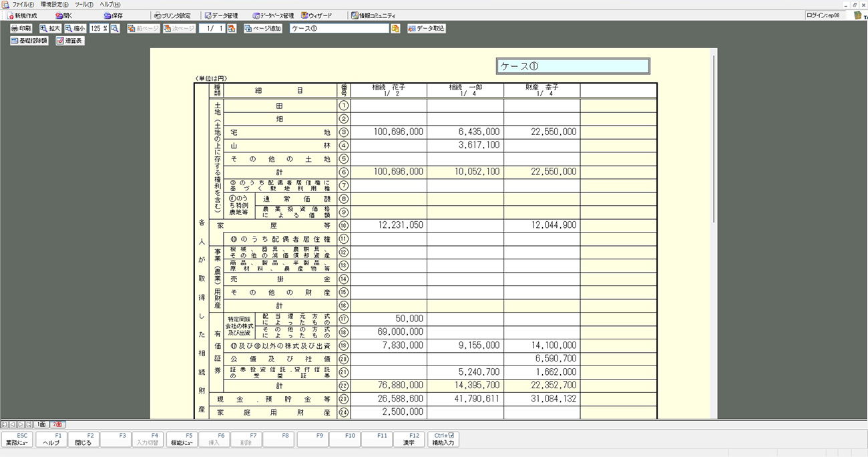Viewport: 868px width, 457px height.
Task: Click the ページ追加 add page button
Action: (262, 29)
